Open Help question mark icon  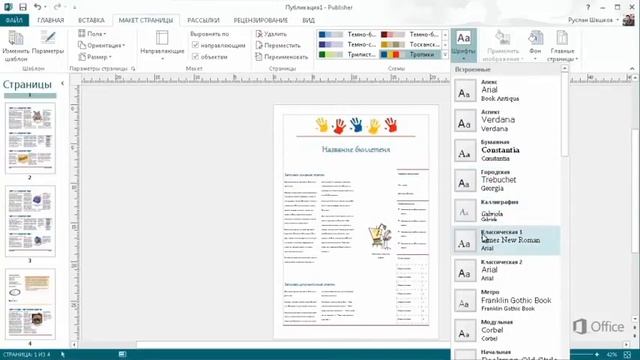click(x=588, y=7)
